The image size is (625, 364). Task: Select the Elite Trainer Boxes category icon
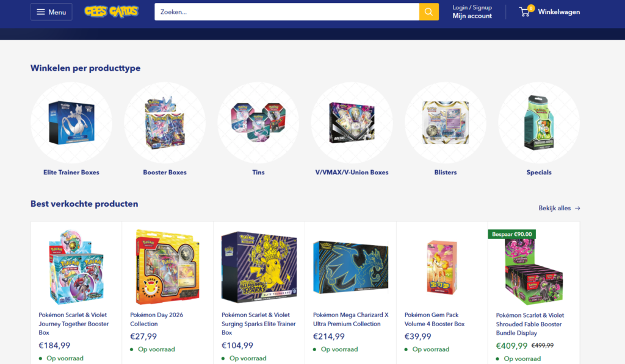point(71,123)
